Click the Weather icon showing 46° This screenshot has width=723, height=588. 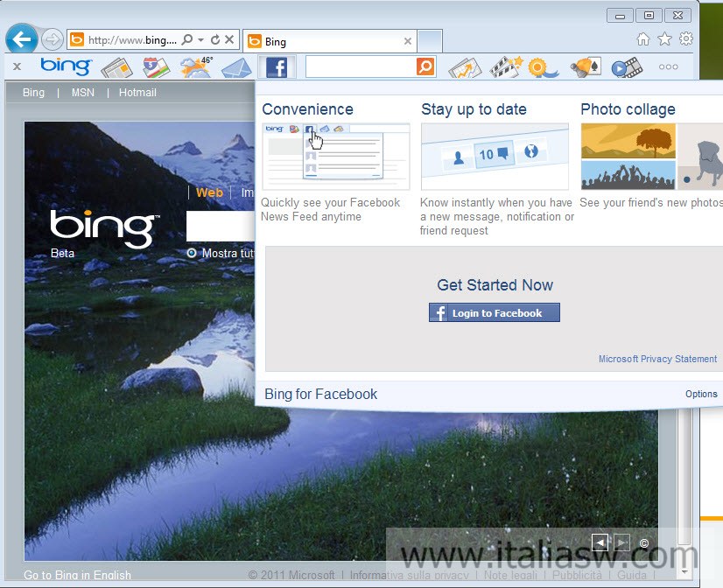click(194, 67)
